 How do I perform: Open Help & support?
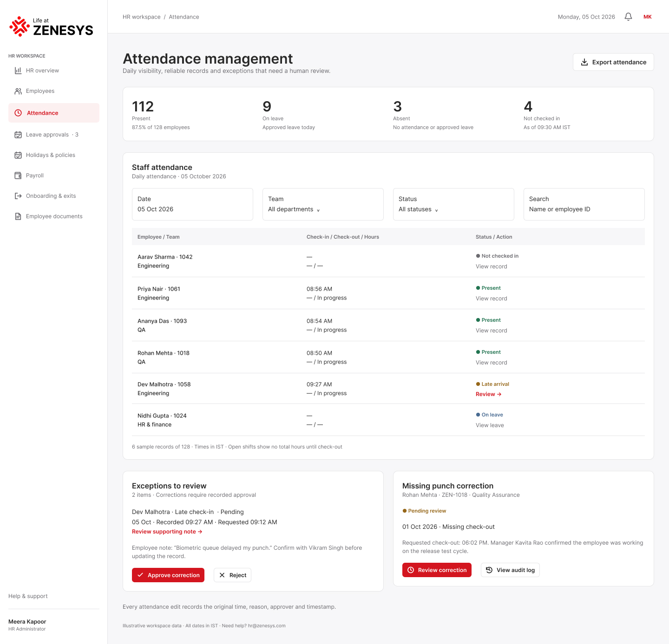click(28, 596)
